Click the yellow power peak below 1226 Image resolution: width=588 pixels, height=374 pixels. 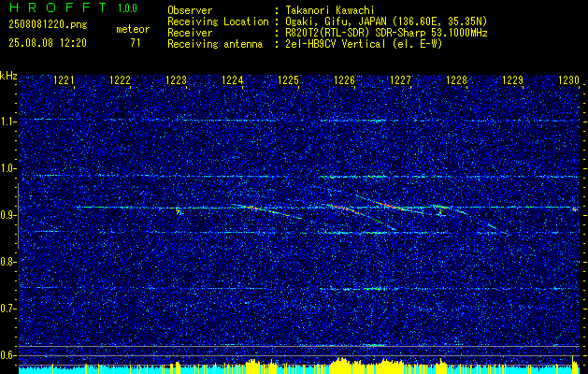coord(340,366)
